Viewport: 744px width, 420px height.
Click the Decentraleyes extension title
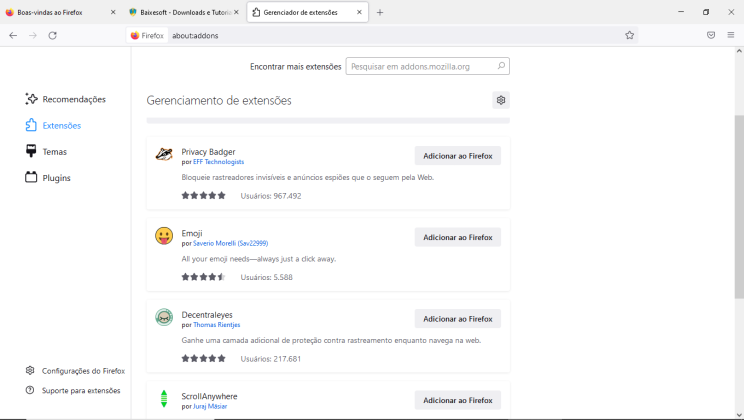click(x=207, y=315)
